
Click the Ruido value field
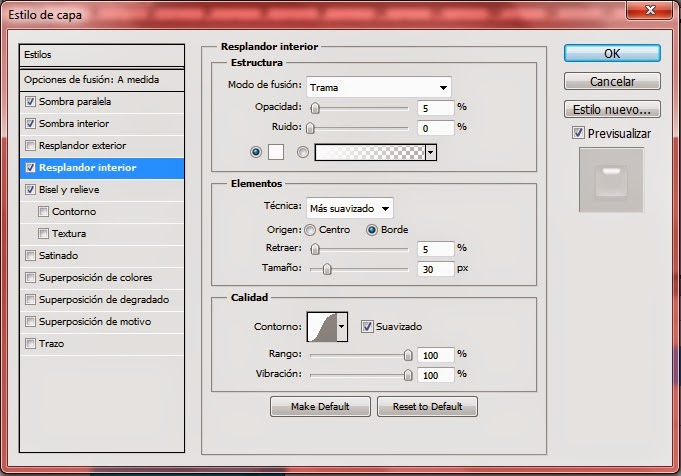point(436,128)
